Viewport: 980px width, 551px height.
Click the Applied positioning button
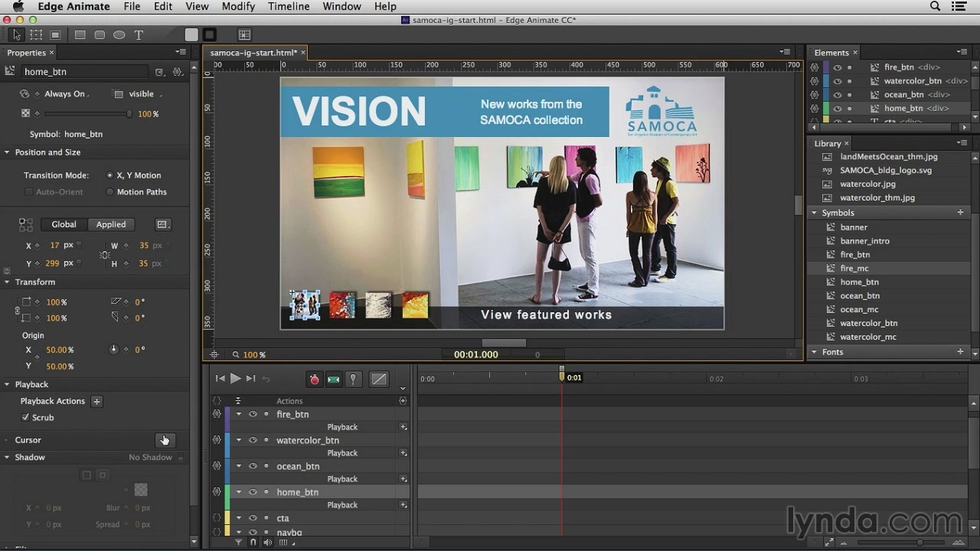click(111, 224)
